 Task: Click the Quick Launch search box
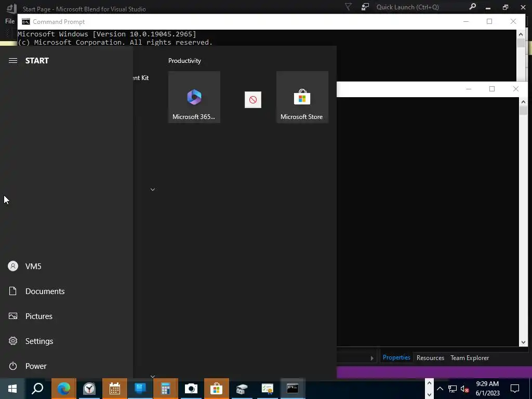[x=421, y=7]
